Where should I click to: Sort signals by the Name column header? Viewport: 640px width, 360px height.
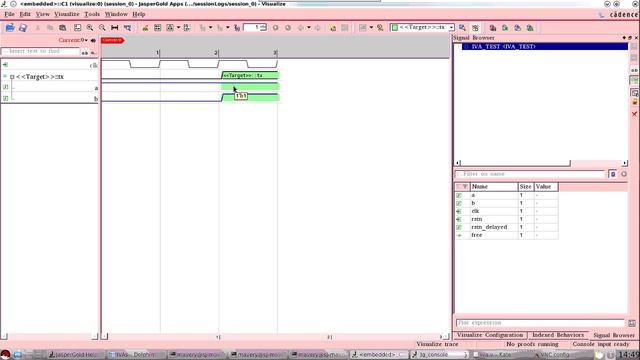coord(493,187)
